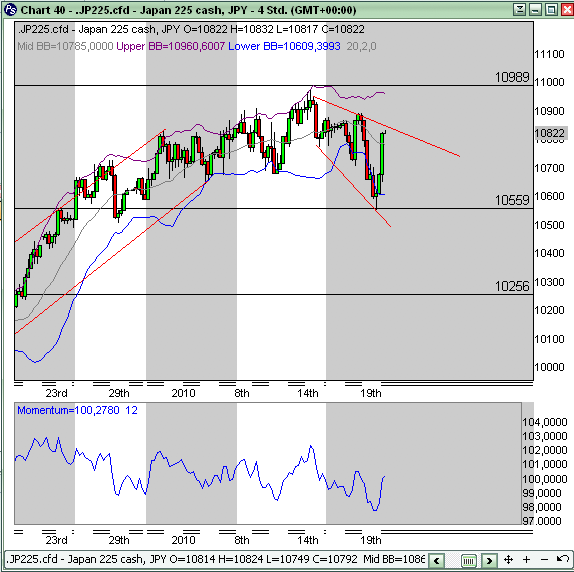This screenshot has height=572, width=574.
Task: Zoom in with the plus icon
Action: pos(526,559)
